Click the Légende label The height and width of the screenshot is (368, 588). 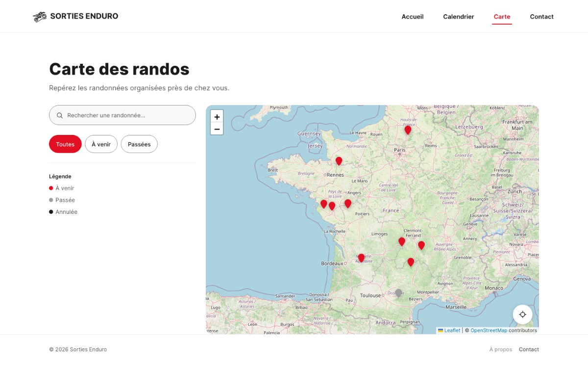click(x=60, y=176)
